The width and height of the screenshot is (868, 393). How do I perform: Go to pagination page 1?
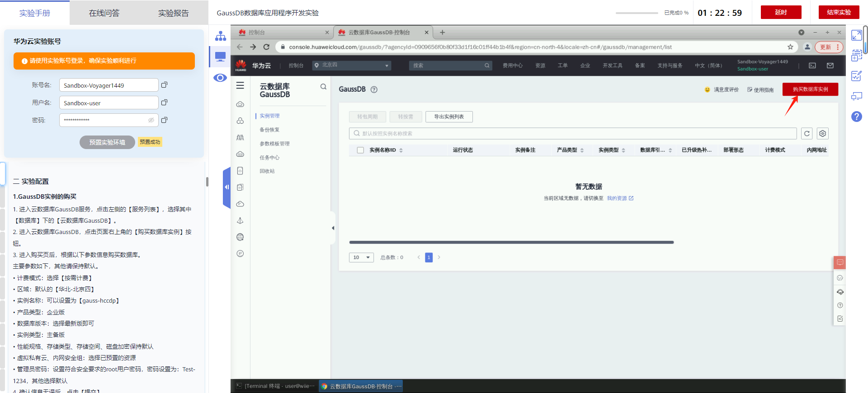(429, 257)
